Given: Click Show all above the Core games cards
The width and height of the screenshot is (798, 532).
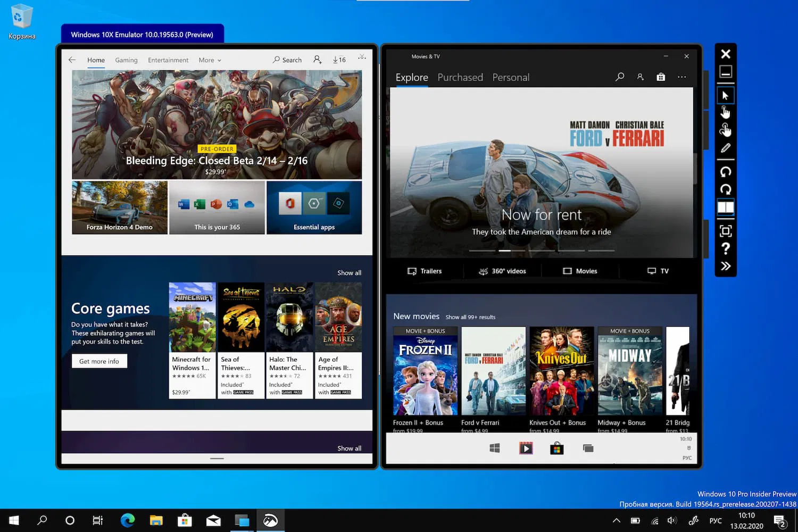Looking at the screenshot, I should (350, 273).
